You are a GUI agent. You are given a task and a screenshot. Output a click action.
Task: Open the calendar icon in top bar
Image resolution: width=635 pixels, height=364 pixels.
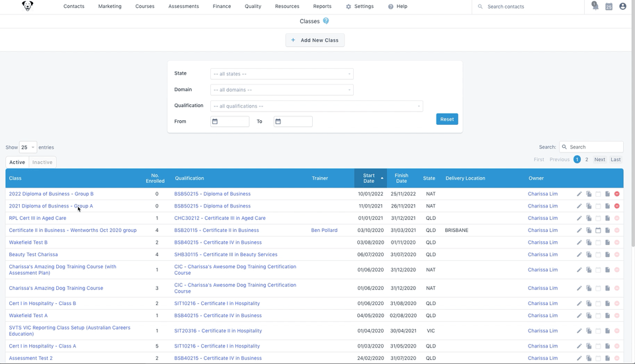pos(609,7)
